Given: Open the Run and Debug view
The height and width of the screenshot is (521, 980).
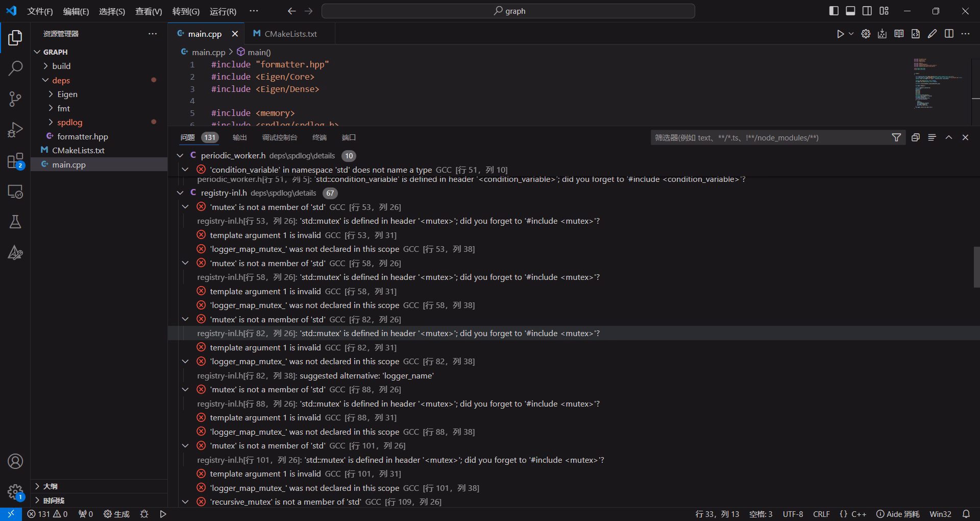Looking at the screenshot, I should click(x=15, y=130).
